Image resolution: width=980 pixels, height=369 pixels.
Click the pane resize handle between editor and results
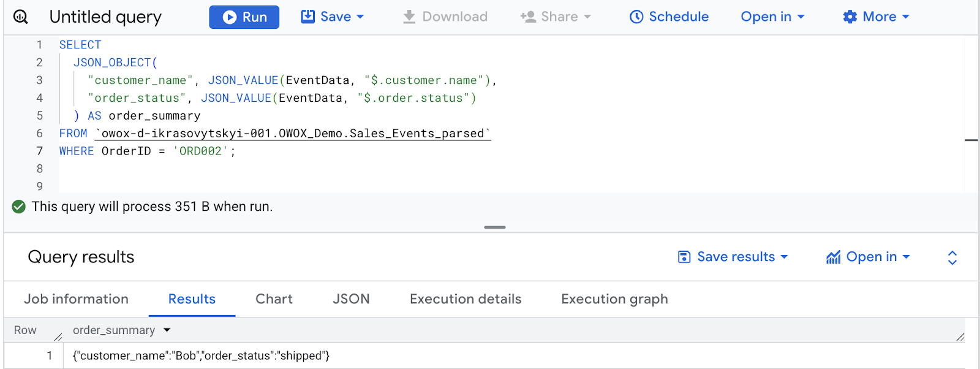pyautogui.click(x=495, y=227)
